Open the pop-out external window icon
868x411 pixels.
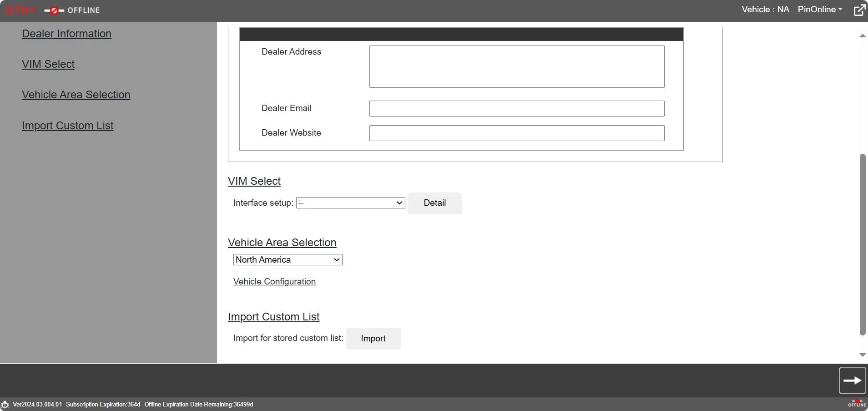point(859,10)
